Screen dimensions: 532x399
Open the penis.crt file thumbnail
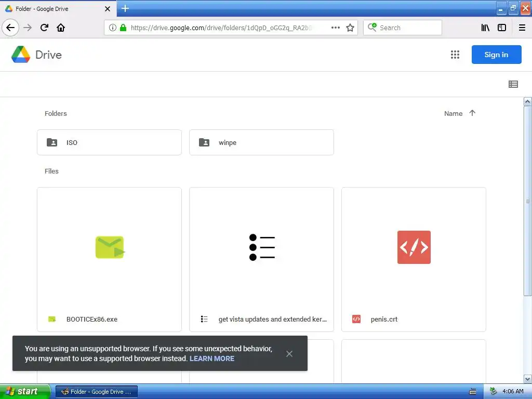coord(414,247)
